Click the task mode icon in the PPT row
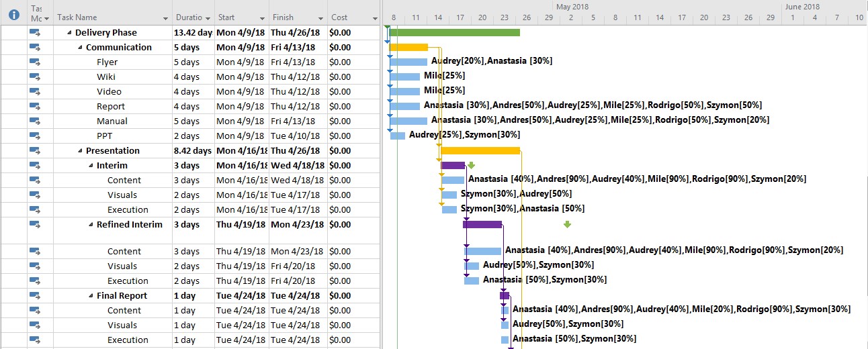 pos(35,136)
